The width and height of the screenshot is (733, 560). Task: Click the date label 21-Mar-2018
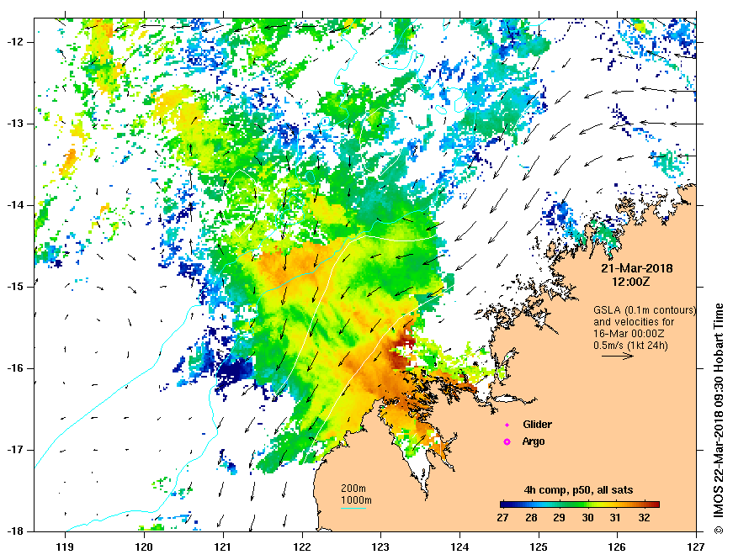click(x=637, y=268)
